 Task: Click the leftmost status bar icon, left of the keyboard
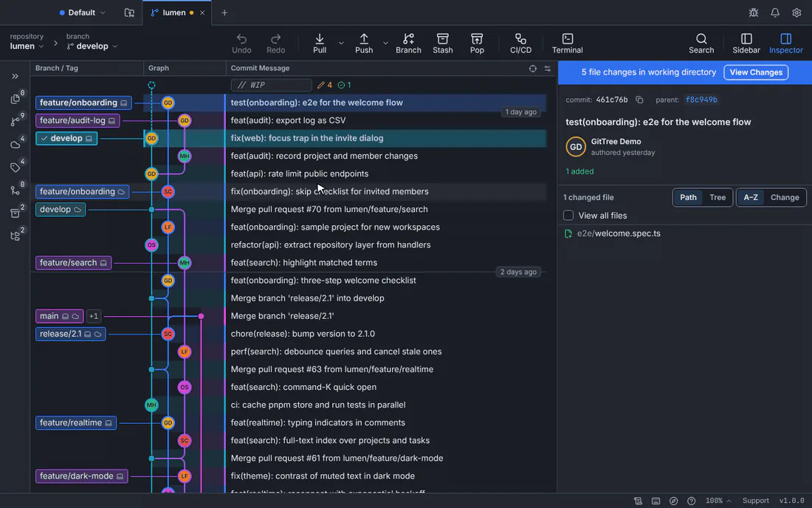tap(638, 501)
